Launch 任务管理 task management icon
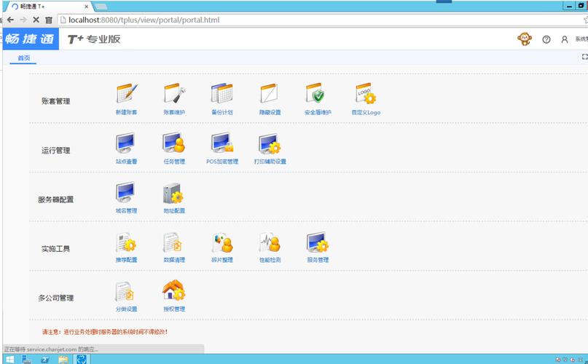Image resolution: width=588 pixels, height=364 pixels. tap(174, 143)
